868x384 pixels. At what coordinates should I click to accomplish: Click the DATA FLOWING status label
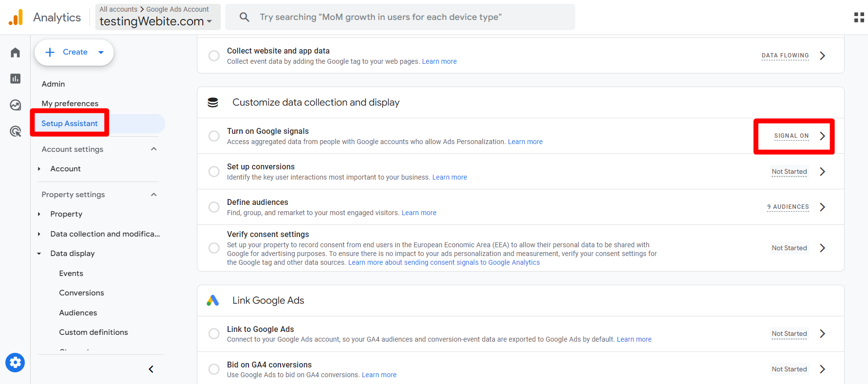point(785,55)
